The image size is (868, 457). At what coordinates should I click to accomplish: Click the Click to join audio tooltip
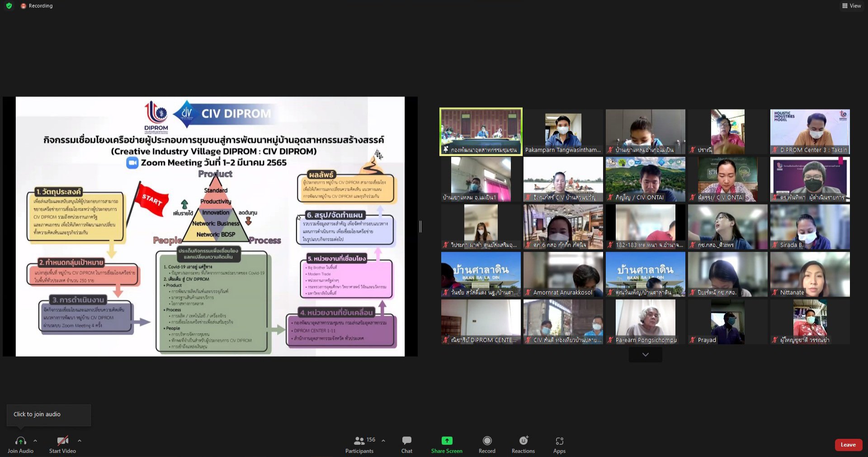(x=48, y=414)
